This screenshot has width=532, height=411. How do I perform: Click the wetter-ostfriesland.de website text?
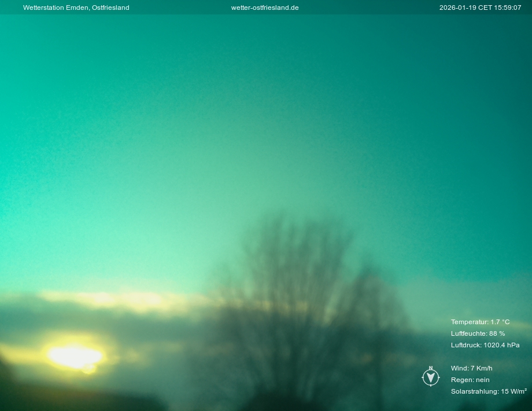point(265,8)
